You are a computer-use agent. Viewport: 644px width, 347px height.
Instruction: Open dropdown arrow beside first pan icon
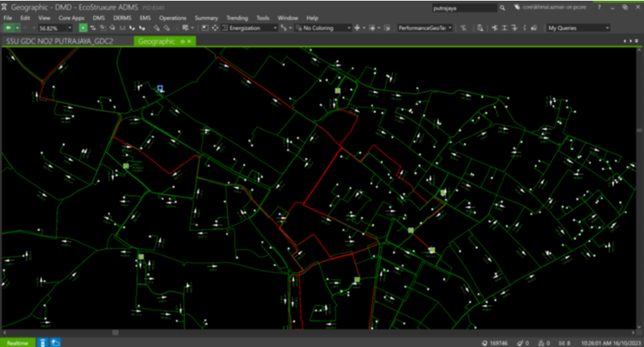pyautogui.click(x=364, y=28)
